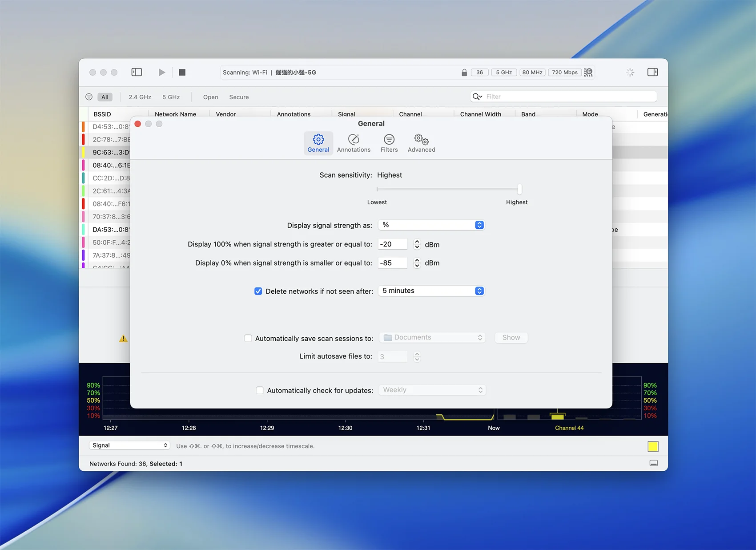Expand the 5 minutes dropdown
The width and height of the screenshot is (756, 550).
pos(431,291)
